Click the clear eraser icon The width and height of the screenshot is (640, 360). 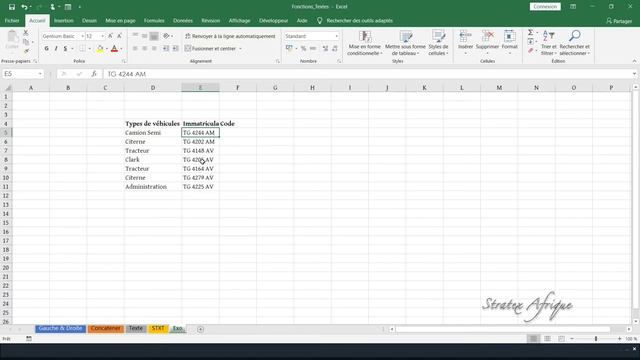point(530,51)
